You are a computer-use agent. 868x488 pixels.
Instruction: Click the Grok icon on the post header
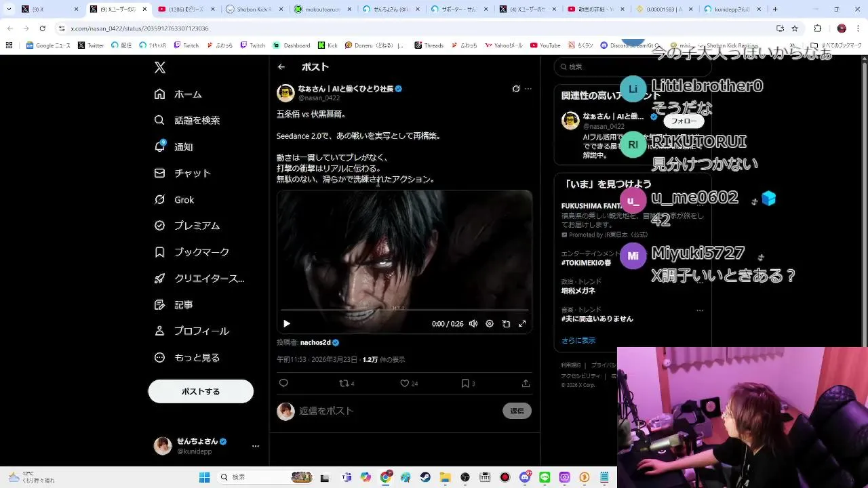coord(516,89)
